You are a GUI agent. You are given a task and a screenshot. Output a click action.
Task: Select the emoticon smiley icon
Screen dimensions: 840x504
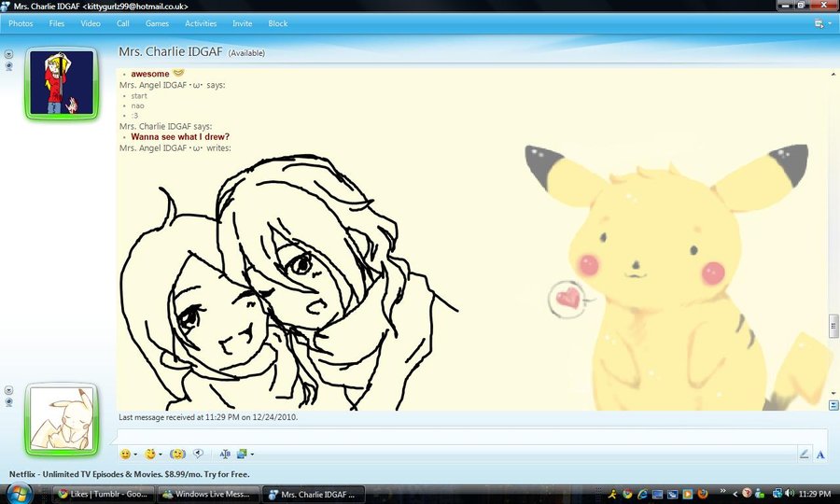[125, 455]
